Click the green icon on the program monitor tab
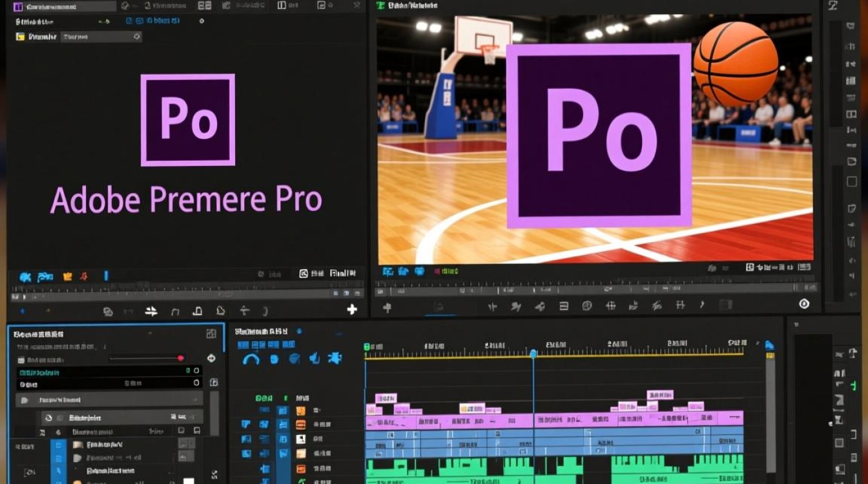The height and width of the screenshot is (484, 868). 382,6
